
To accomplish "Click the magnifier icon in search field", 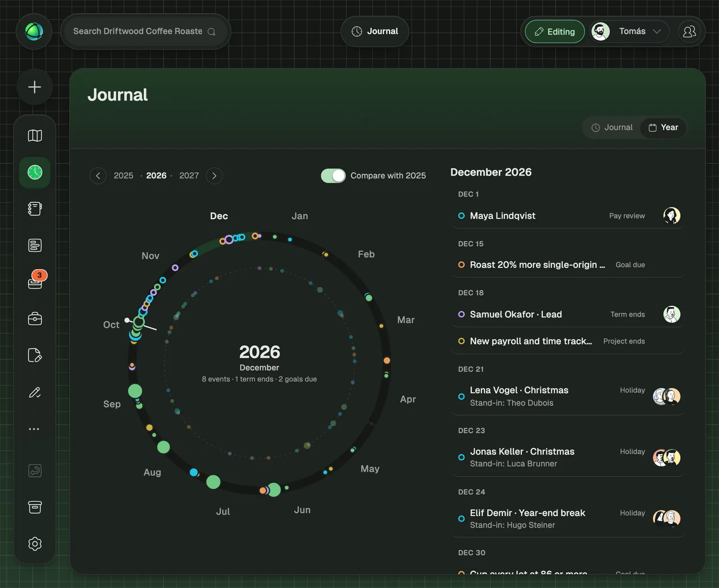I will click(211, 32).
